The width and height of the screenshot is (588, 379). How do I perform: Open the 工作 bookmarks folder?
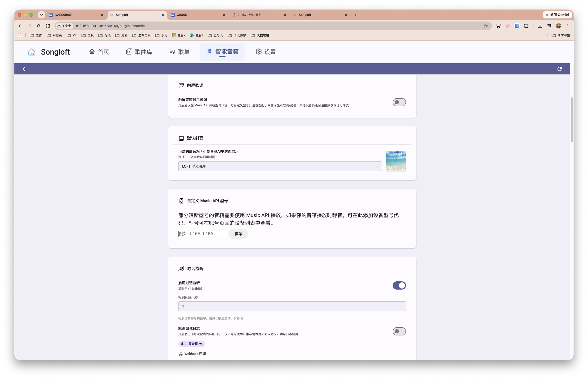click(36, 35)
